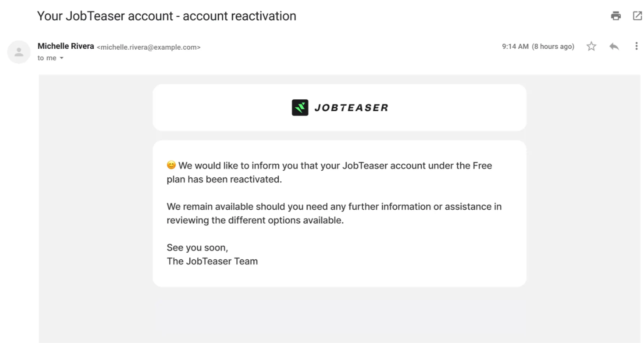Click "The JobTeaser Team" signature

click(212, 261)
